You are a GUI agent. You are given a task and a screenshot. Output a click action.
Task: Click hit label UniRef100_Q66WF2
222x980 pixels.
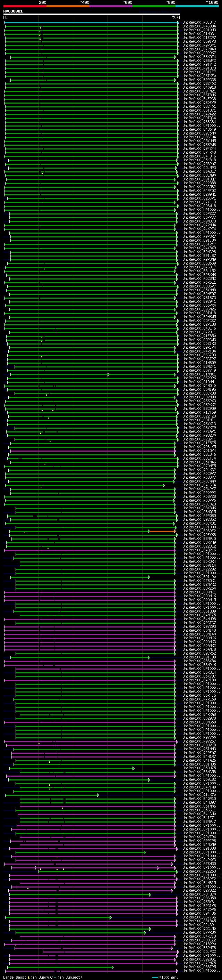pyautogui.click(x=199, y=60)
